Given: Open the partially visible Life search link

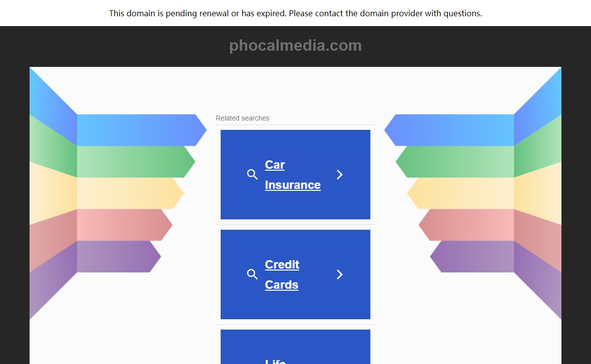Looking at the screenshot, I should pos(275,362).
